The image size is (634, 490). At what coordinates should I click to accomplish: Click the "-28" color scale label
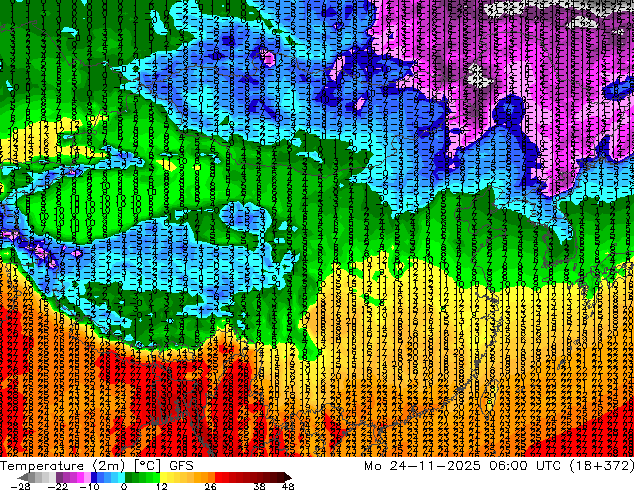20,486
